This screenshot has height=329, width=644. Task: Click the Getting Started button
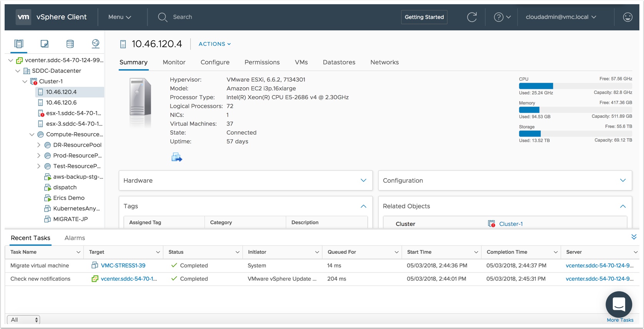click(424, 17)
